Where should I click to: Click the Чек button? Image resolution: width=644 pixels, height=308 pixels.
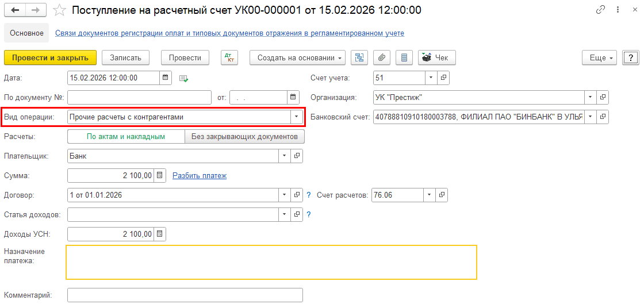pyautogui.click(x=436, y=57)
